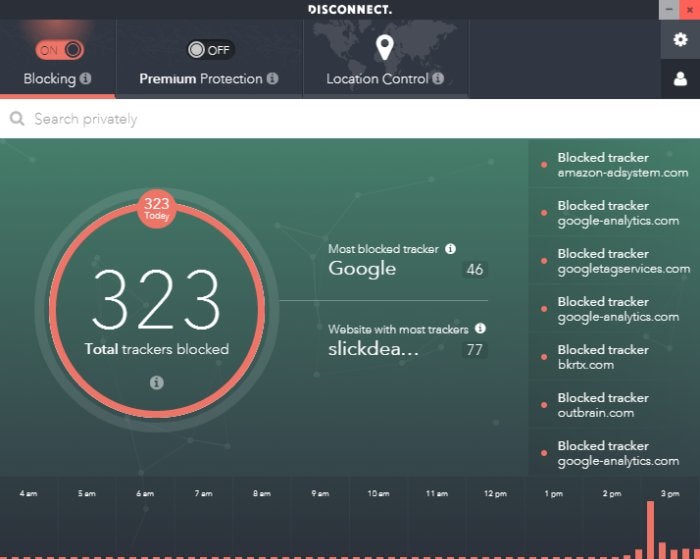Close the Disconnect window
The height and width of the screenshot is (559, 700).
tap(690, 9)
